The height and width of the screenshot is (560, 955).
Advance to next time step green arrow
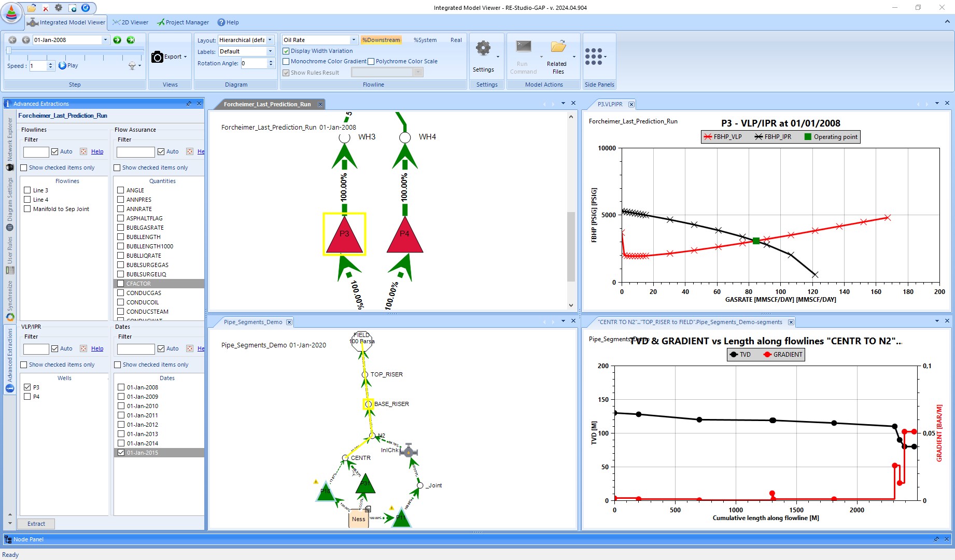pyautogui.click(x=117, y=40)
